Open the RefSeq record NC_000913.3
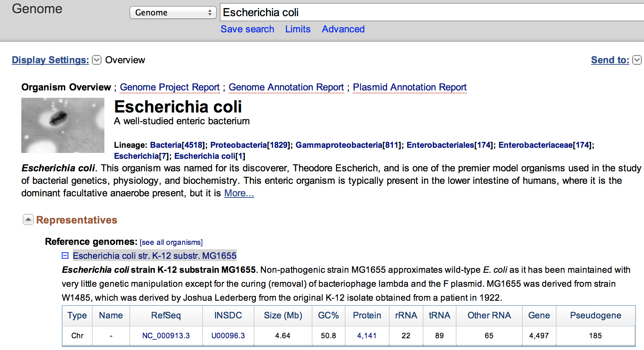The height and width of the screenshot is (350, 644). coord(166,335)
